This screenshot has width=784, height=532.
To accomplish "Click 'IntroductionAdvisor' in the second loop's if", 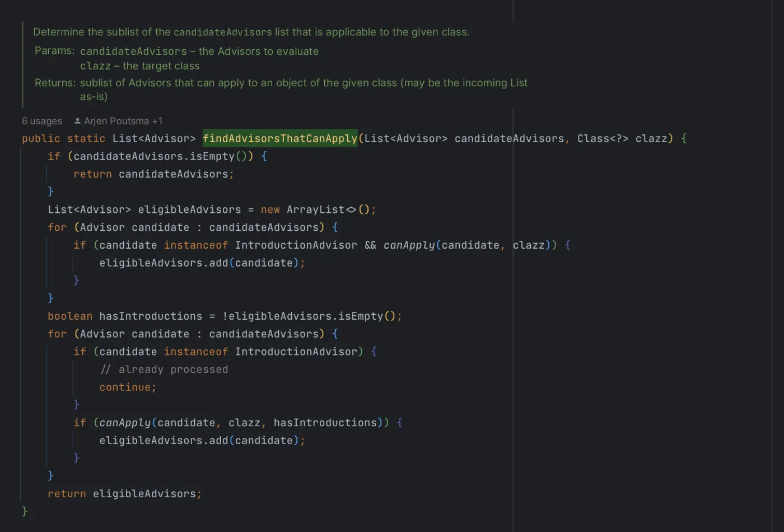I will 296,352.
